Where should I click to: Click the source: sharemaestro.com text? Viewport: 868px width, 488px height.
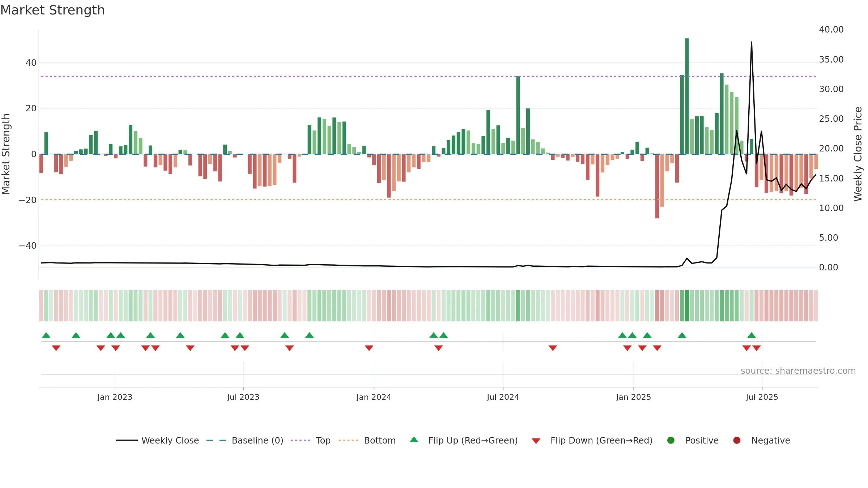[x=798, y=371]
